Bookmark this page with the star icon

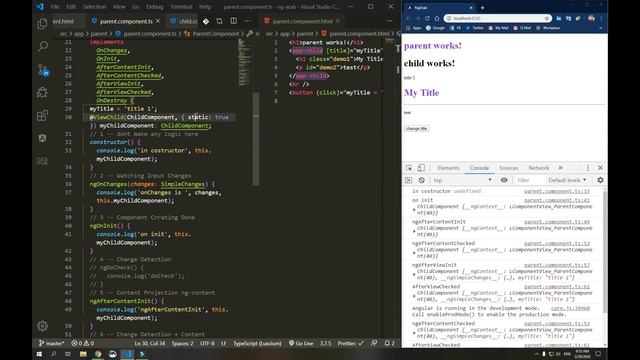547,18
